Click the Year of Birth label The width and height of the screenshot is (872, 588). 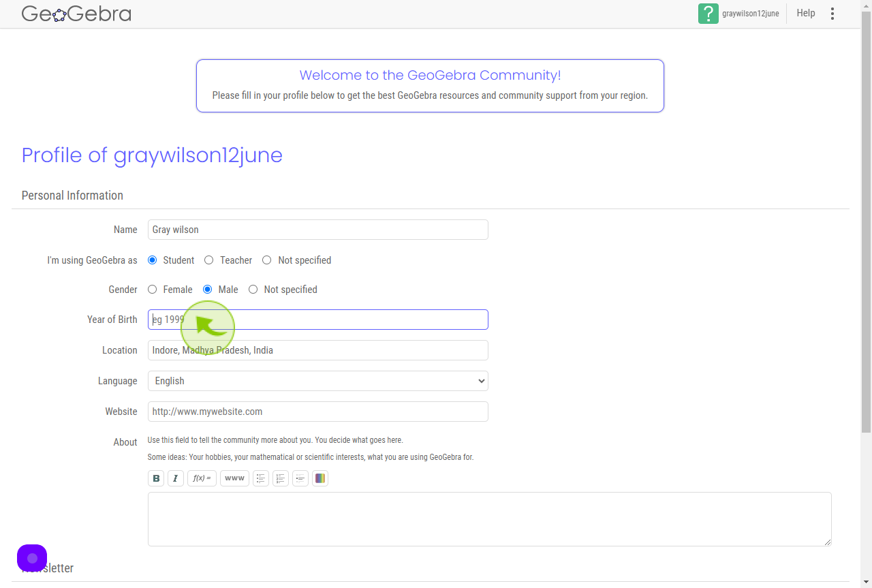112,320
